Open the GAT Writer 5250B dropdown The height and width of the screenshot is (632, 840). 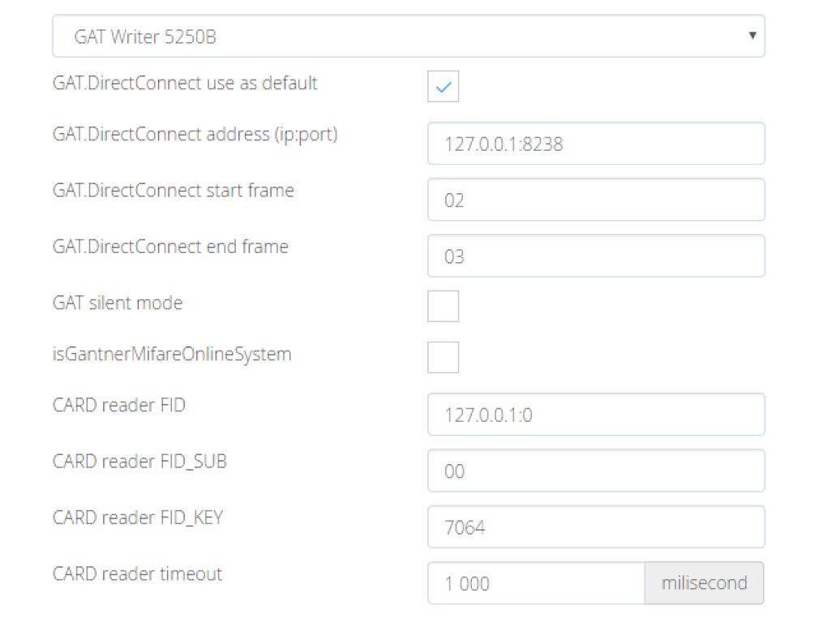point(408,37)
